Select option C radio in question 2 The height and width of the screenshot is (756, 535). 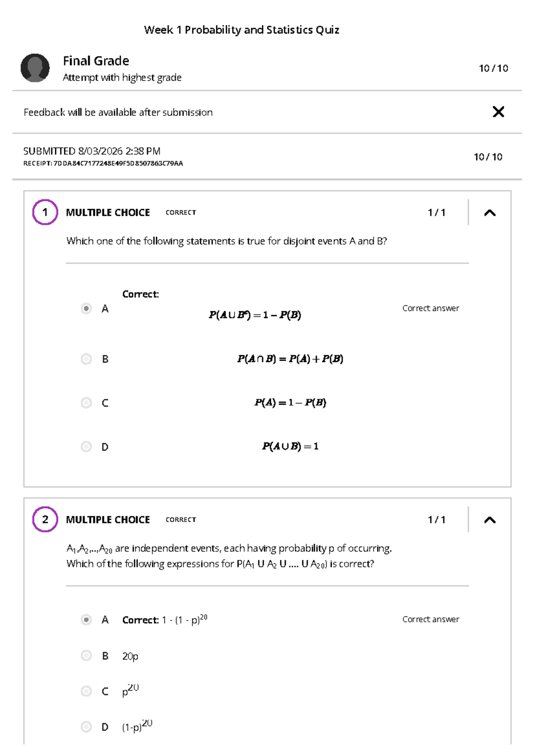point(86,691)
